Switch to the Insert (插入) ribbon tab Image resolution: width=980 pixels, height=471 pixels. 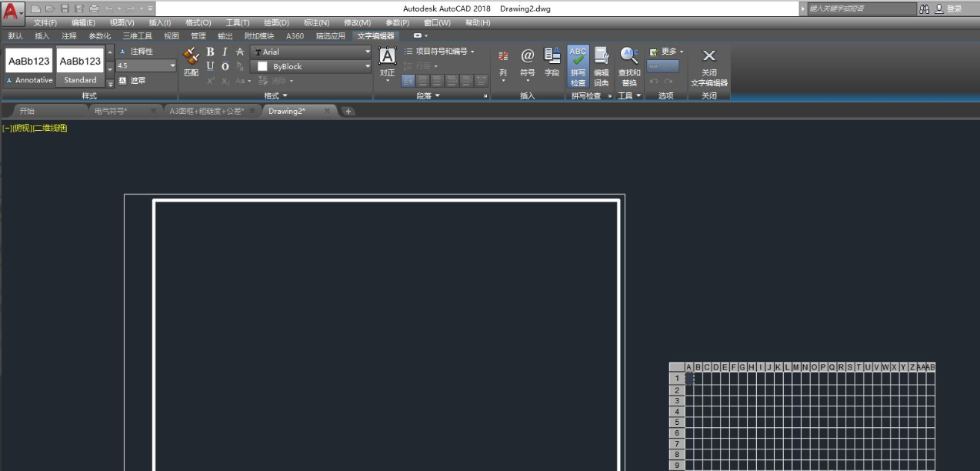pyautogui.click(x=42, y=35)
